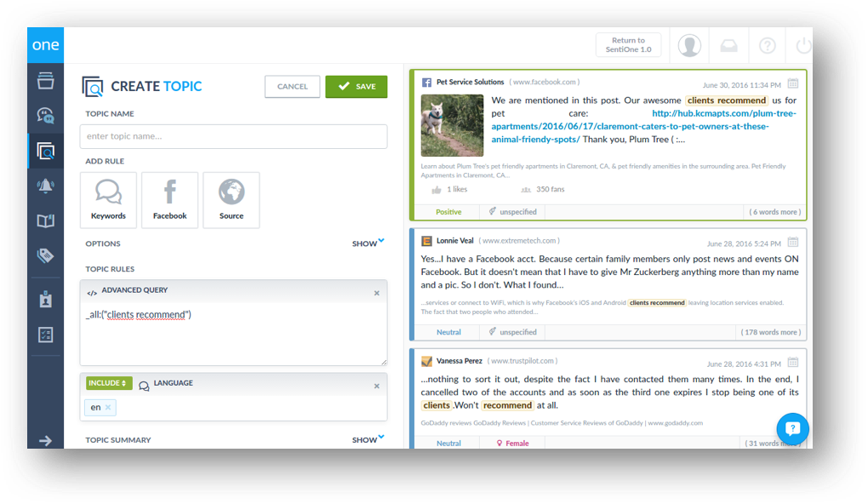The height and width of the screenshot is (504, 868).
Task: Click the Cancel button
Action: (292, 86)
